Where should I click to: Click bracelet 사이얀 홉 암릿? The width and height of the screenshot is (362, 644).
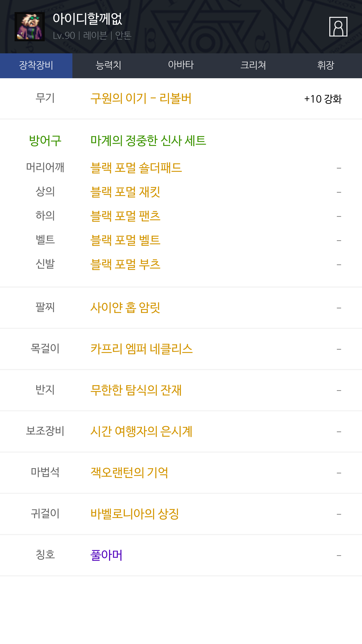125,308
